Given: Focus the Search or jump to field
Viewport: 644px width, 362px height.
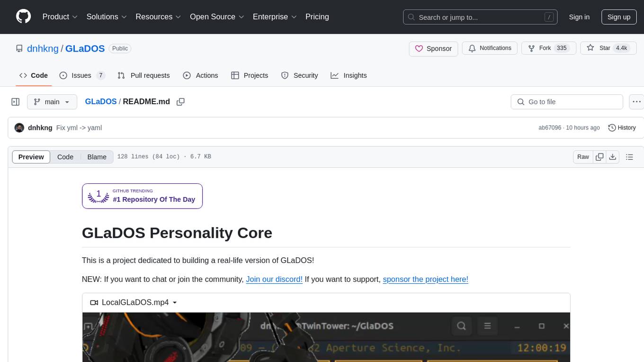Looking at the screenshot, I should (480, 17).
